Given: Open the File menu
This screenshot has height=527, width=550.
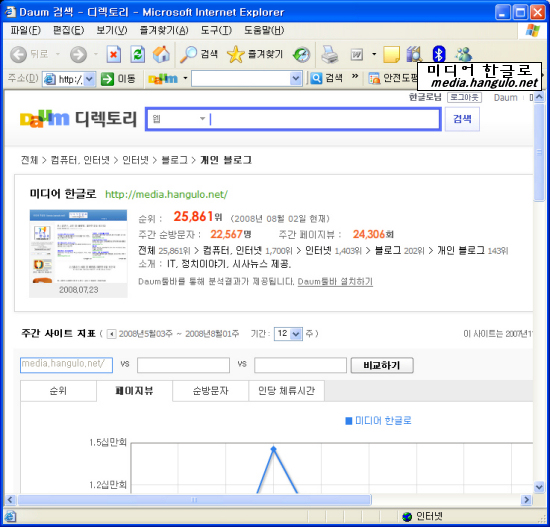Looking at the screenshot, I should 25,31.
